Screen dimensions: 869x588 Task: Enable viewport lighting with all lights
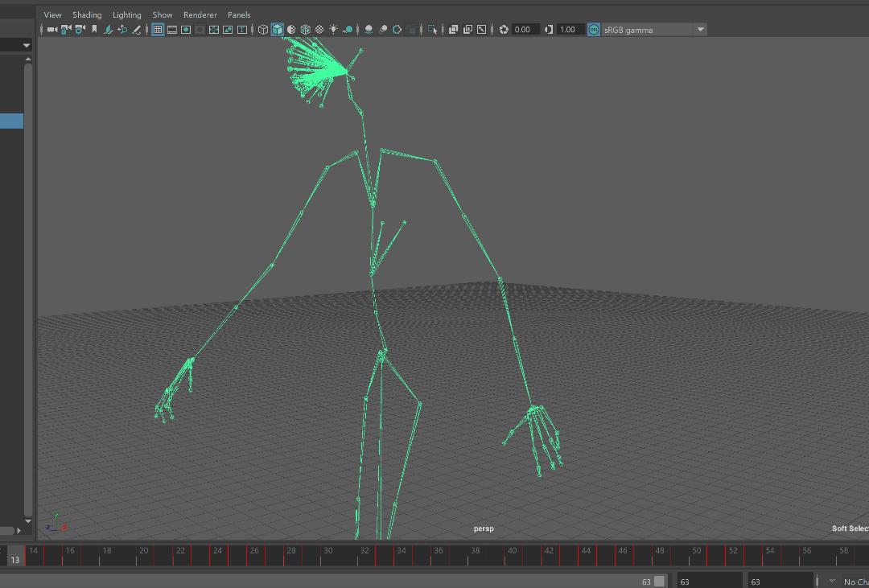pyautogui.click(x=333, y=29)
